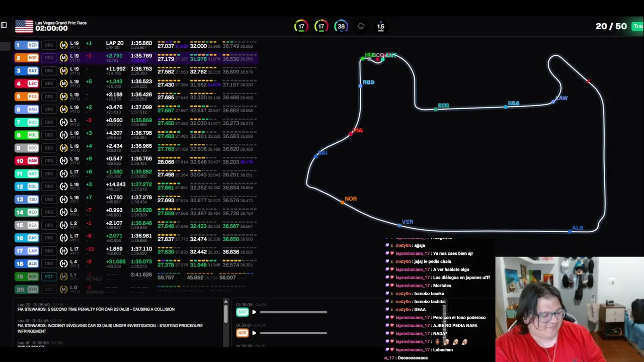Seek within ANT radio progress bar
Screen dimensions: 644x362
[x=293, y=312]
